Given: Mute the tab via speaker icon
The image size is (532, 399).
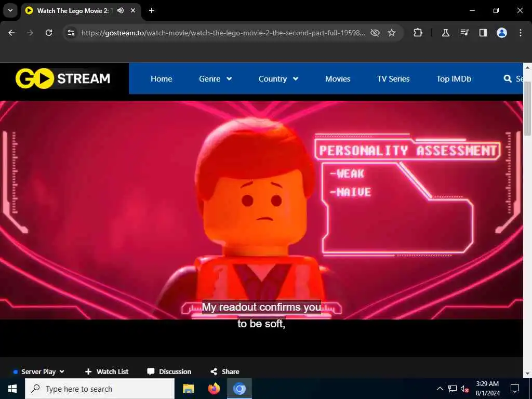Looking at the screenshot, I should pos(121,10).
